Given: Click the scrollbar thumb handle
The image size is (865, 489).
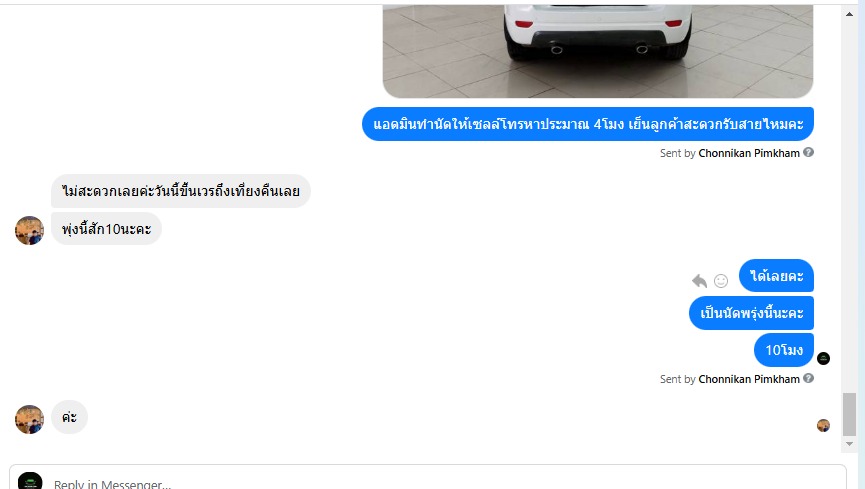Looking at the screenshot, I should [x=849, y=414].
